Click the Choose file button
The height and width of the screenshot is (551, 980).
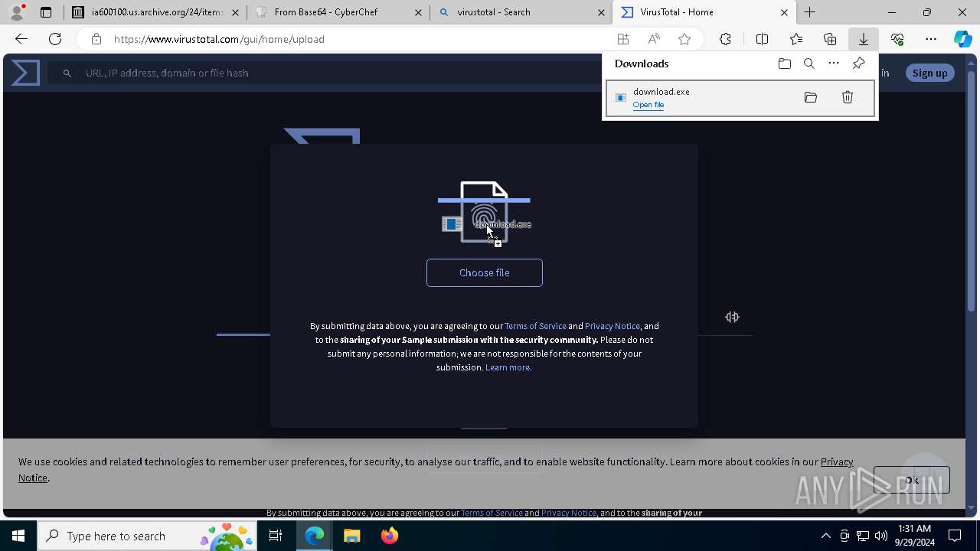485,272
